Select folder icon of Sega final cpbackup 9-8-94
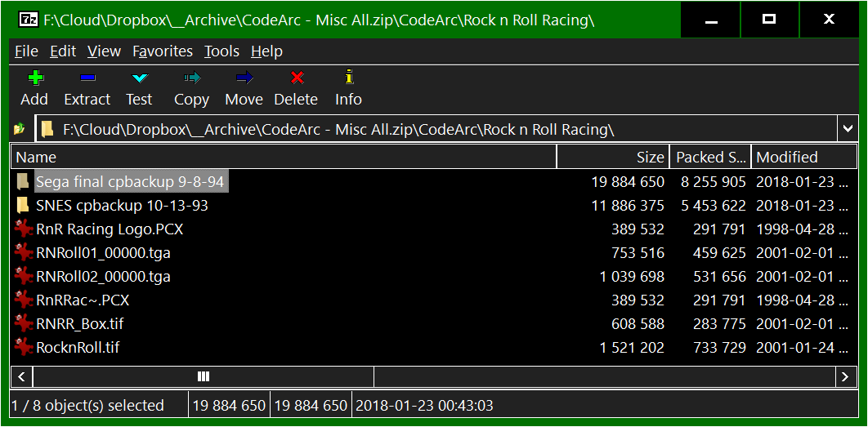The height and width of the screenshot is (427, 868). click(x=23, y=181)
